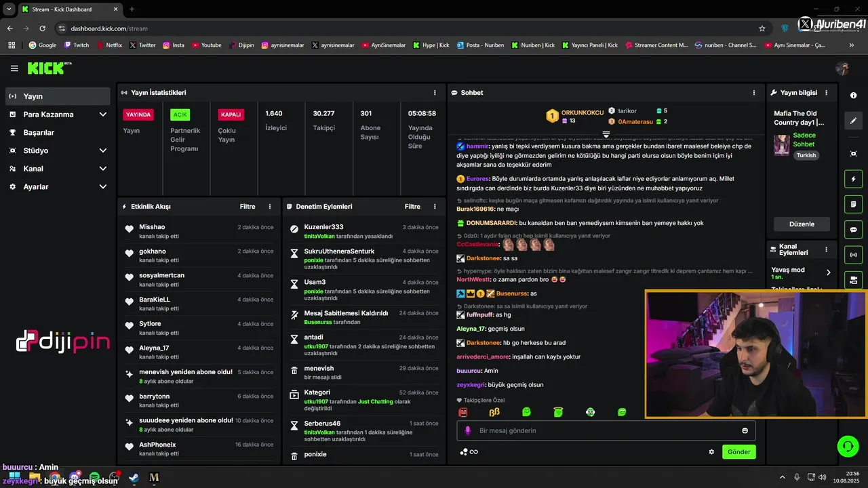Open Steam from the taskbar

pos(134,478)
